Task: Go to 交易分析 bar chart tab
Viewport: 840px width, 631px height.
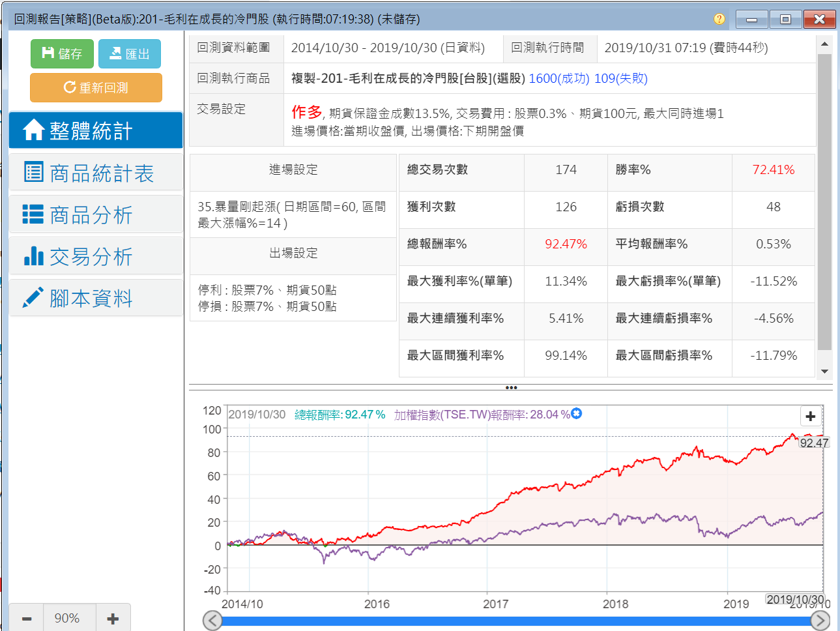Action: coord(96,256)
